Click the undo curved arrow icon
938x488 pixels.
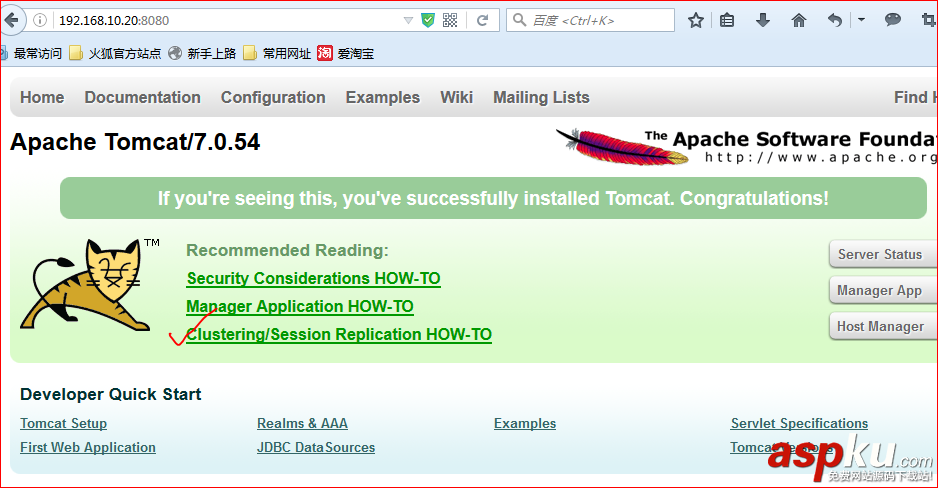click(835, 20)
